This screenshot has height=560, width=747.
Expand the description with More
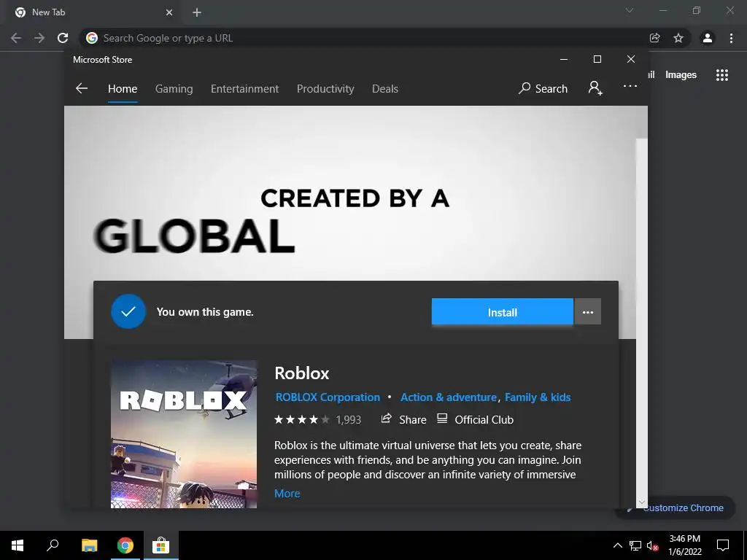coord(287,494)
